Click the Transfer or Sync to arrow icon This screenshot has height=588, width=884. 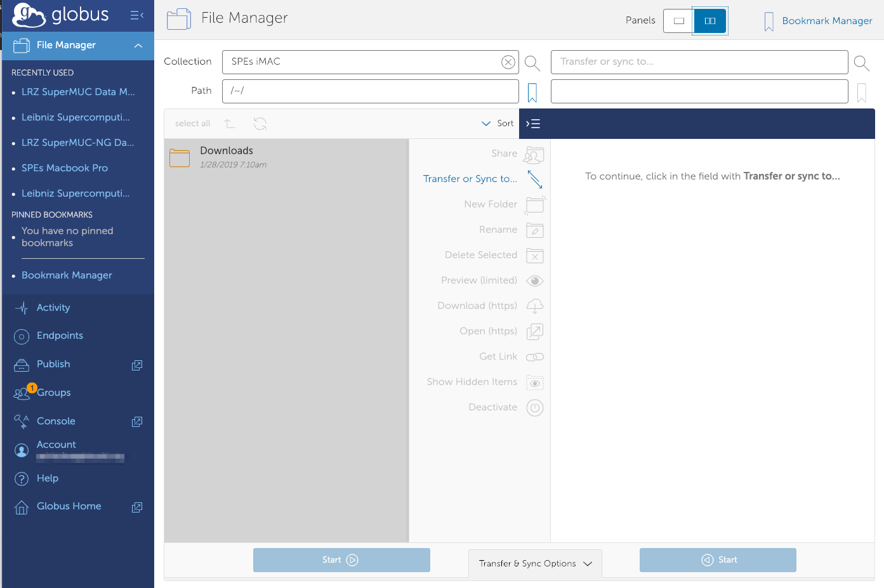[x=535, y=180]
